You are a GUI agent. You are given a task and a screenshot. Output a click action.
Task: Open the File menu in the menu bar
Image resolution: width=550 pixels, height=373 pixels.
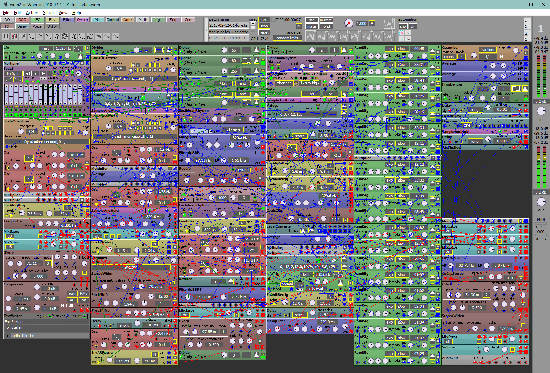click(5, 13)
